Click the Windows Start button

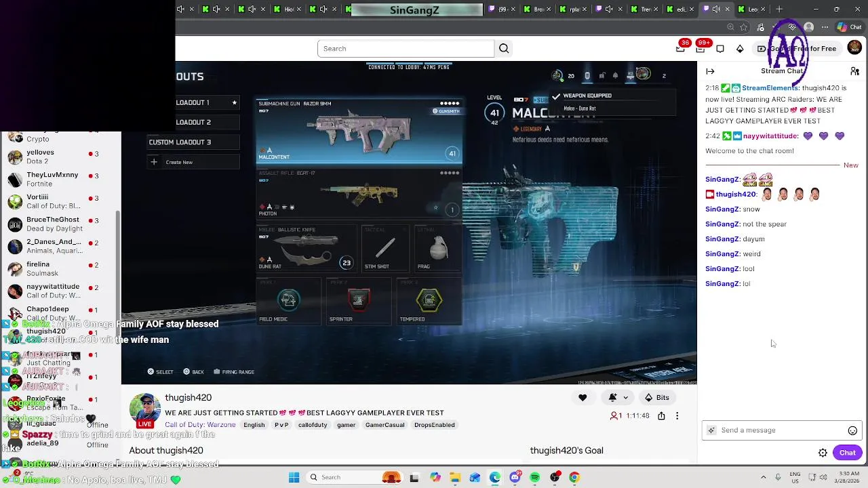[294, 477]
